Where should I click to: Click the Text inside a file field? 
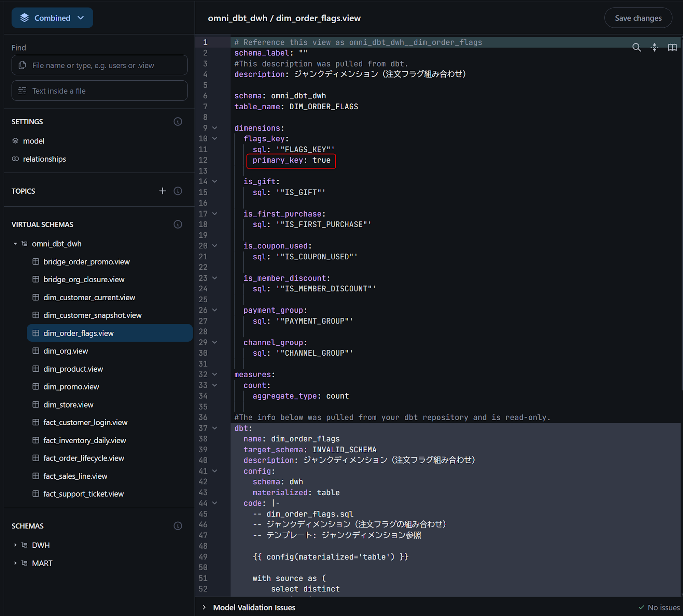(99, 91)
